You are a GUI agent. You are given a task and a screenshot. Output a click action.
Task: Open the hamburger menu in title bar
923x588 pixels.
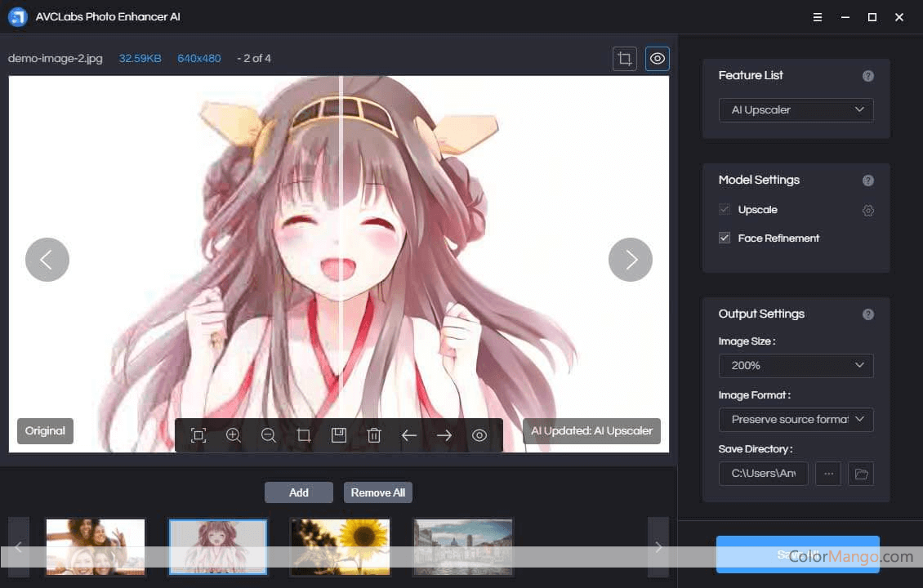click(818, 17)
